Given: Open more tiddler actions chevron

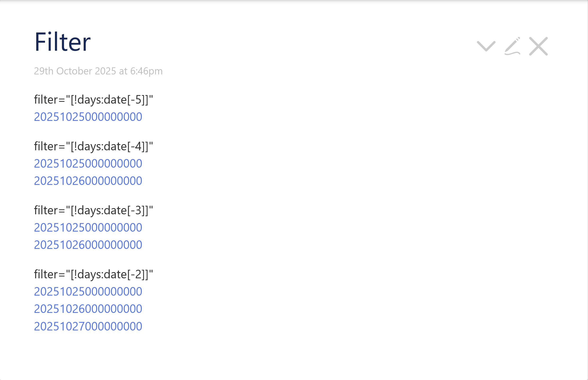Looking at the screenshot, I should point(486,46).
